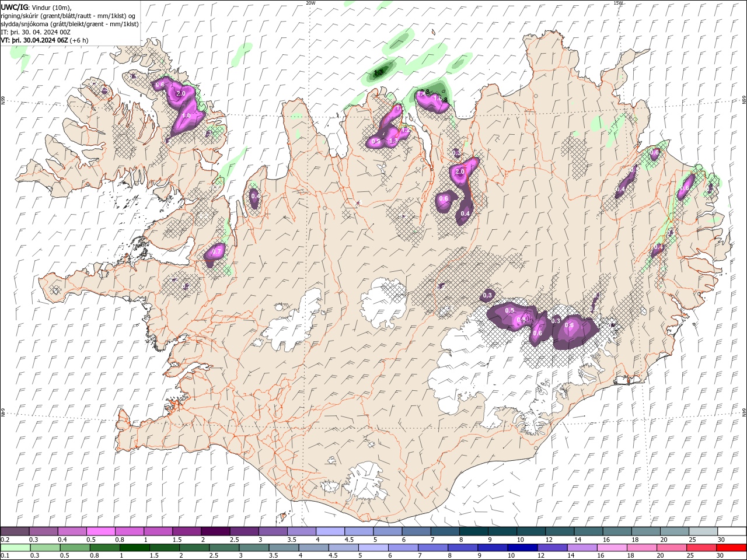The width and height of the screenshot is (747, 560).
Task: Click lower legend swatch between 3 and 3.5
Action: 254,548
